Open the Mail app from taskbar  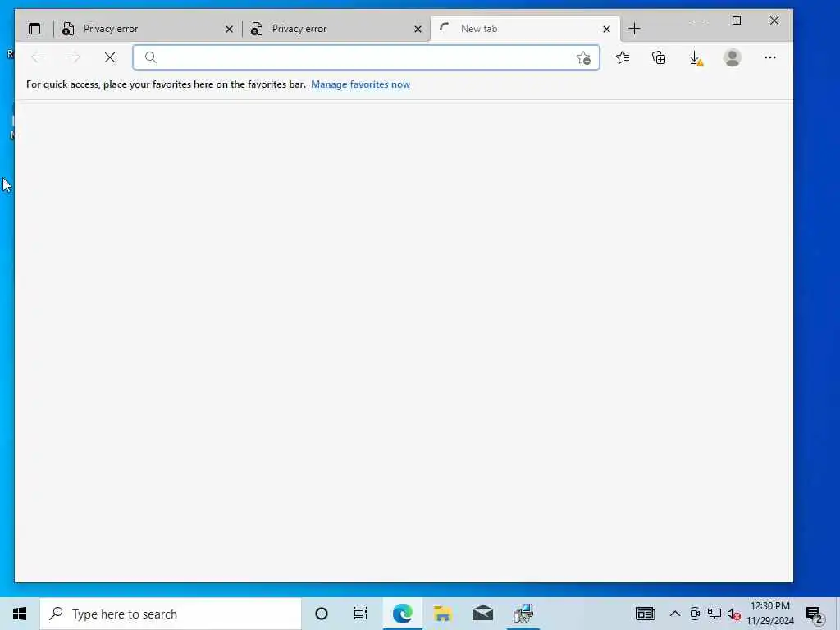[x=482, y=614]
